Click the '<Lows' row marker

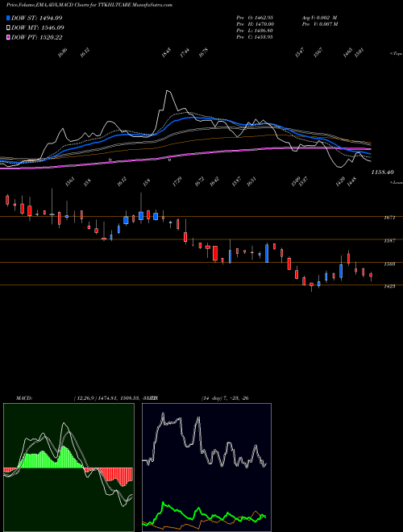tap(396, 182)
